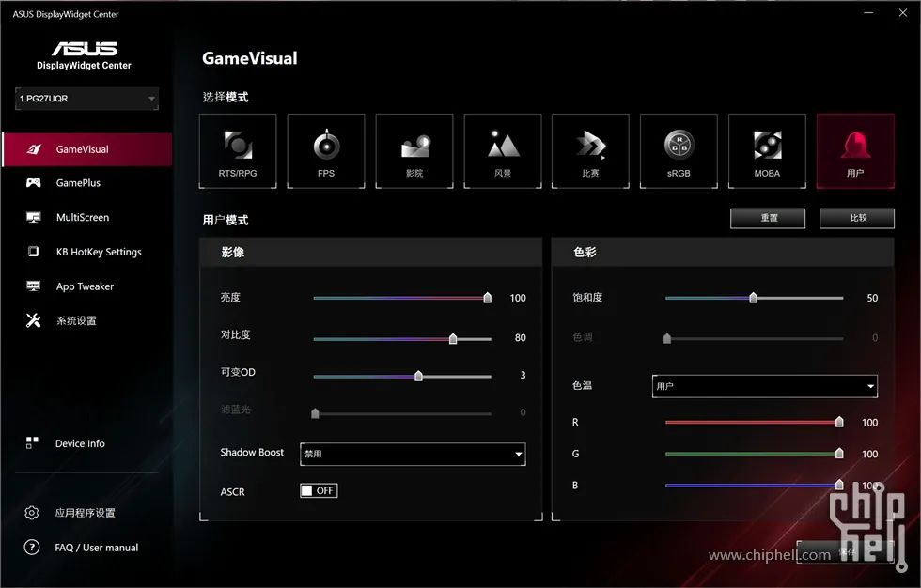Viewport: 921px width, 588px height.
Task: Select the 用户 user mode tile
Action: [x=856, y=151]
